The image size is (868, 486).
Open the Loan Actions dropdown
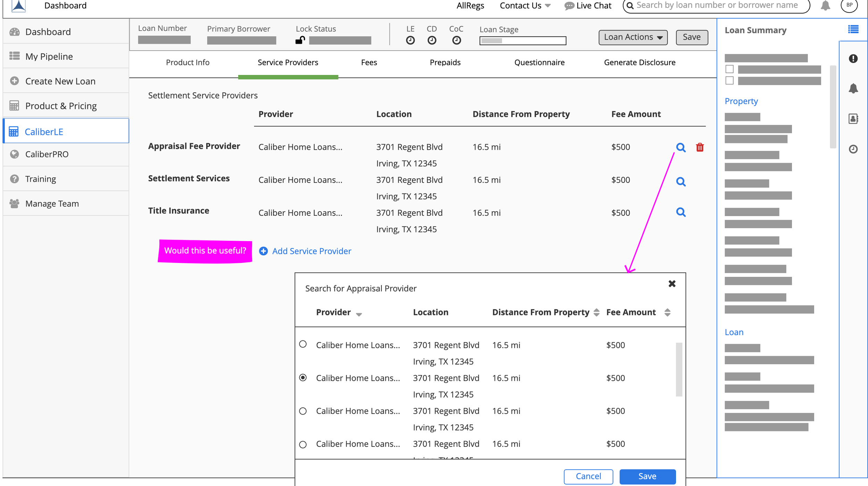pos(633,37)
